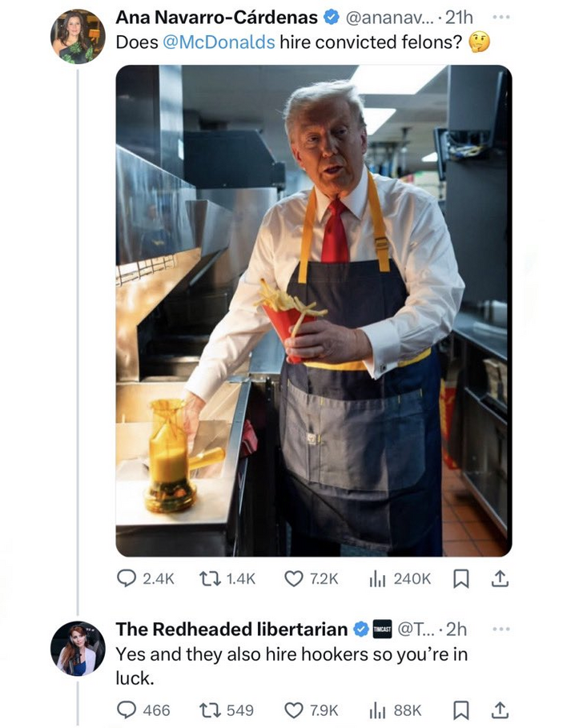This screenshot has width=563, height=728.
Task: Open Ana Navarro-Cárdenas profile name
Action: (x=216, y=17)
